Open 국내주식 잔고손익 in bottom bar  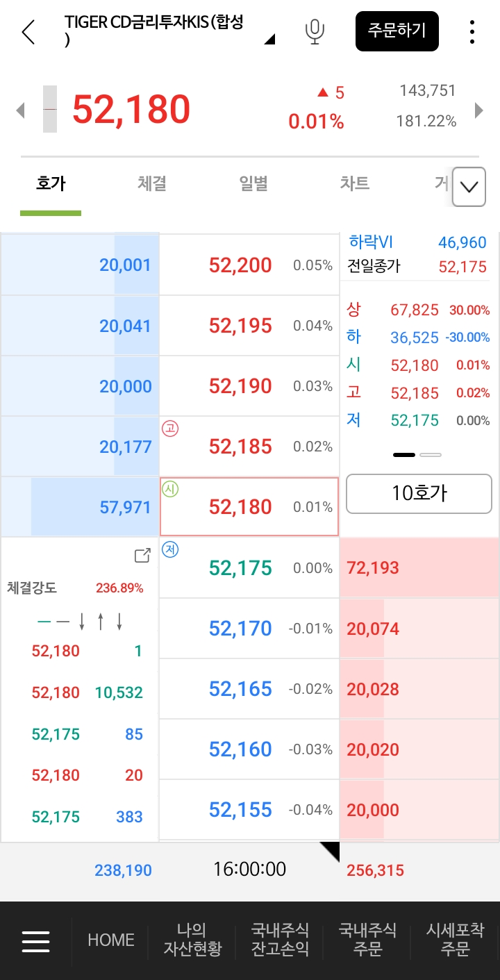[280, 940]
